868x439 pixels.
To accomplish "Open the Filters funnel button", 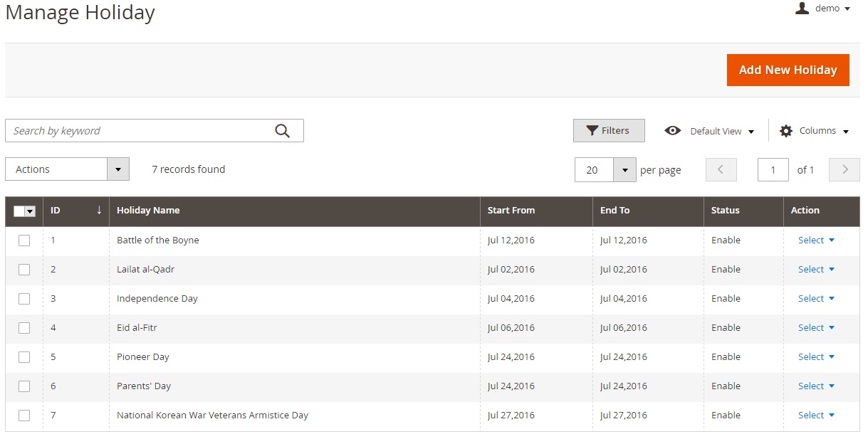I will tap(609, 131).
